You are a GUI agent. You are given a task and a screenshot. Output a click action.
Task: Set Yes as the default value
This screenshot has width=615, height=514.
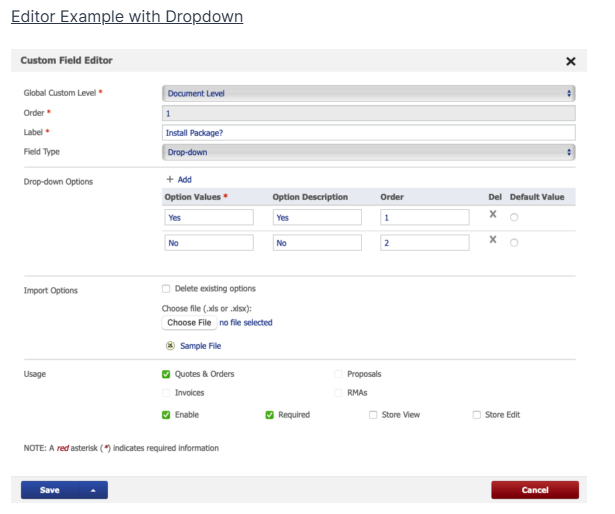coord(514,217)
